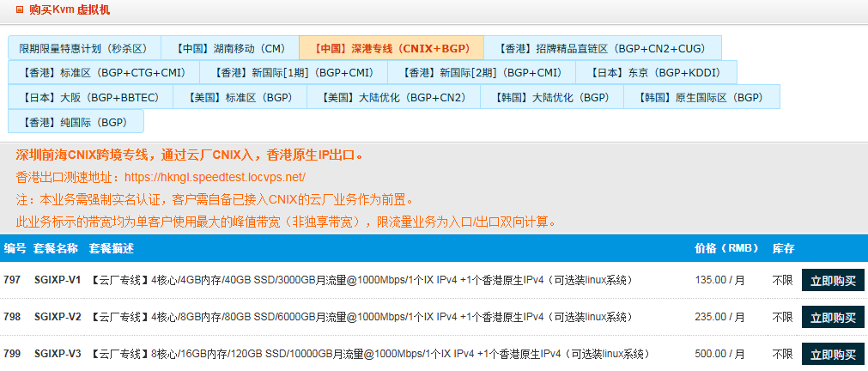Open 【韩国】大陆优化（BGP）tab
This screenshot has width=868, height=371.
(552, 97)
